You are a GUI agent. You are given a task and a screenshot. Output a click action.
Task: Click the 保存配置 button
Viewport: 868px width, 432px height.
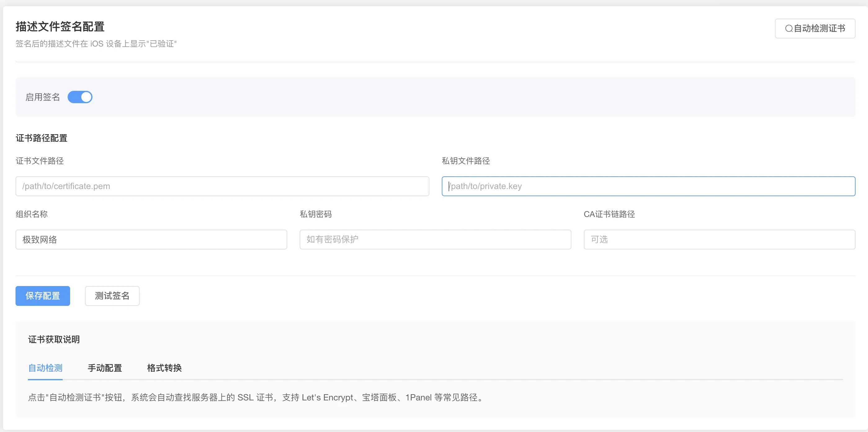click(x=43, y=296)
